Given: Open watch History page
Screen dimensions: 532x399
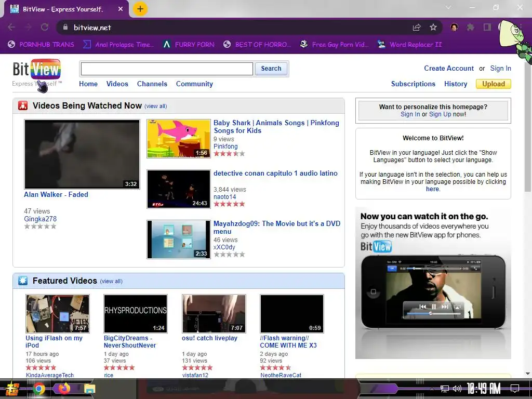Looking at the screenshot, I should pyautogui.click(x=456, y=84).
